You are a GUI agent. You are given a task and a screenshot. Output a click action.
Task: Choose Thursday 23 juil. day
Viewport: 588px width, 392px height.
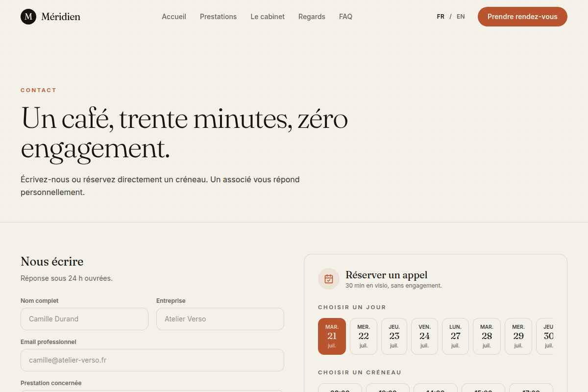[394, 336]
